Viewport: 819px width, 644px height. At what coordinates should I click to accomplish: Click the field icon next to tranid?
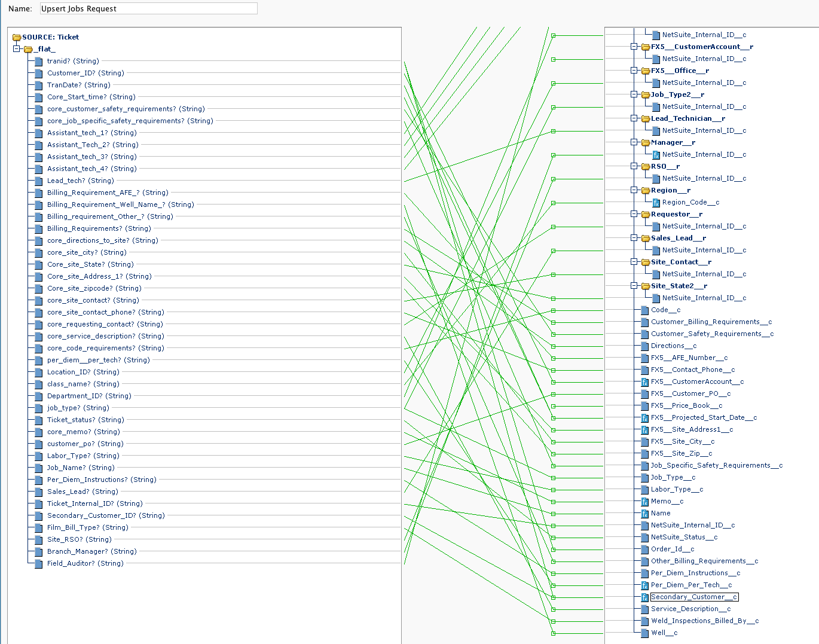[x=39, y=61]
